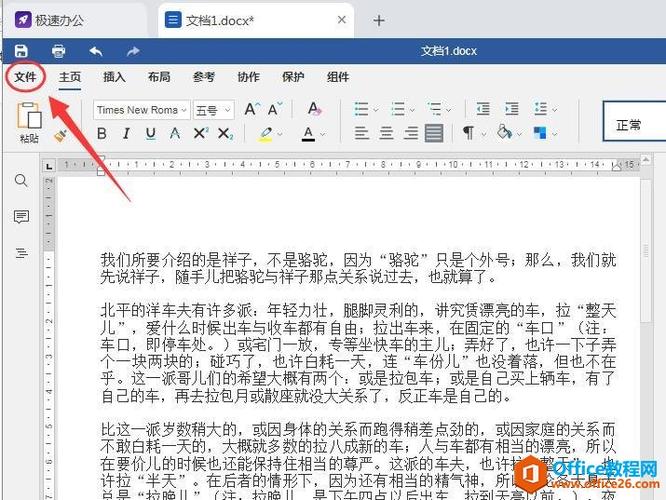Switch to the 插入 tab

click(x=114, y=77)
